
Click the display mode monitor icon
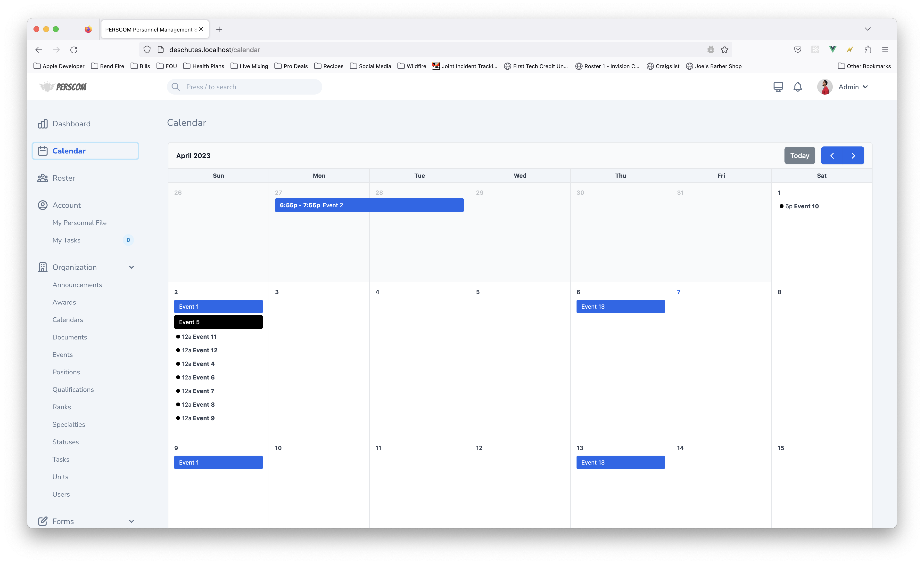778,87
